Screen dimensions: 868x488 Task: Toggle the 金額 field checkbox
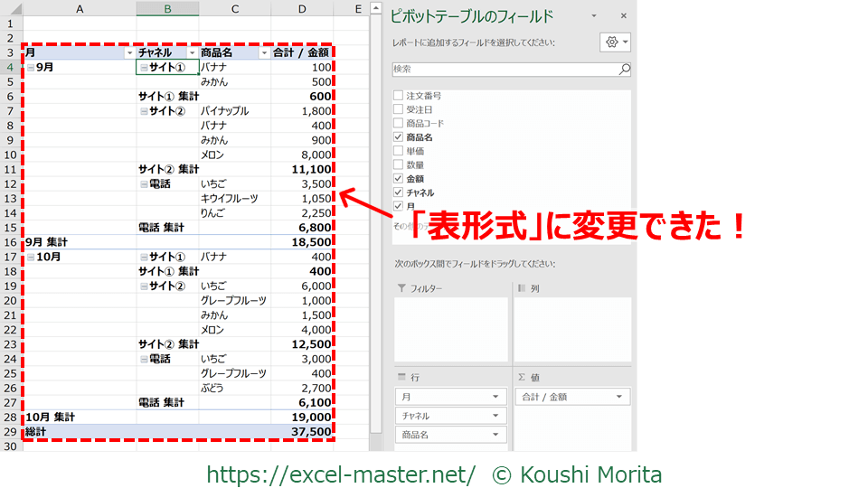coord(398,179)
